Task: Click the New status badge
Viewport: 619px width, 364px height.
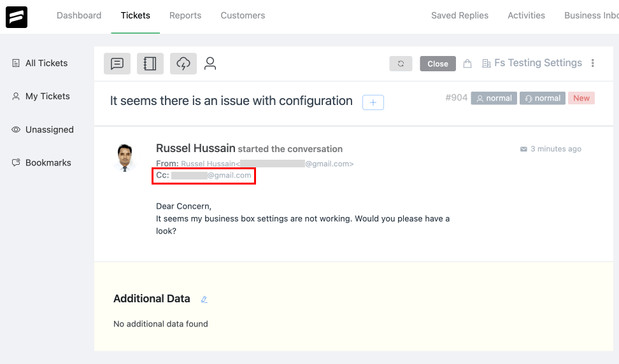Action: [x=581, y=98]
